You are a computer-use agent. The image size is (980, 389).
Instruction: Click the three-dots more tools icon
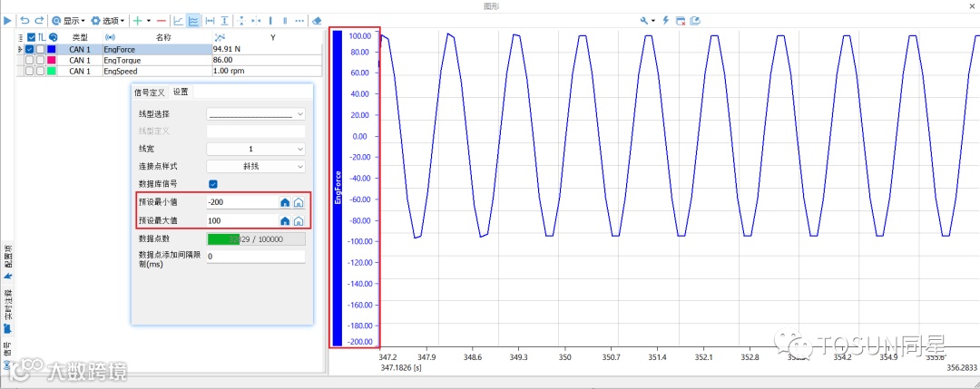click(299, 21)
